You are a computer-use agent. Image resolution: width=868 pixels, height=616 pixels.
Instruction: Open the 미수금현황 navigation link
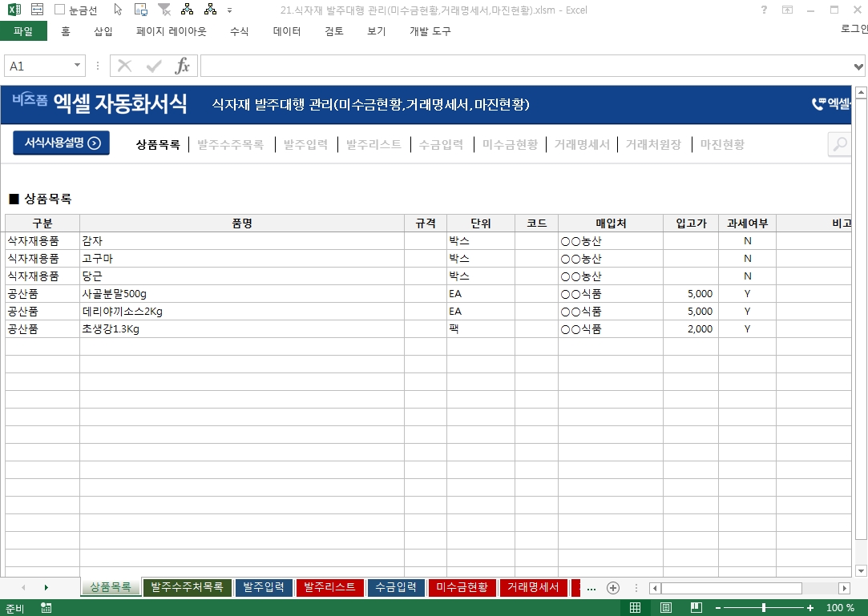click(510, 145)
